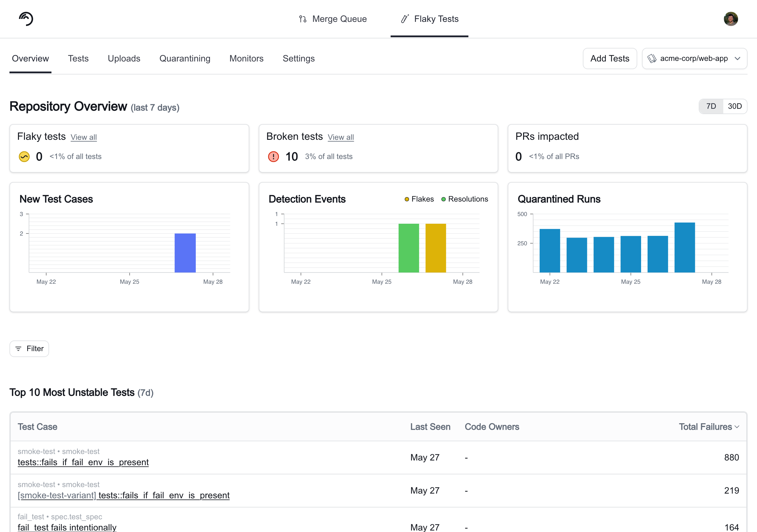757x532 pixels.
Task: Click the Flaky Tests tube icon
Action: (x=405, y=19)
